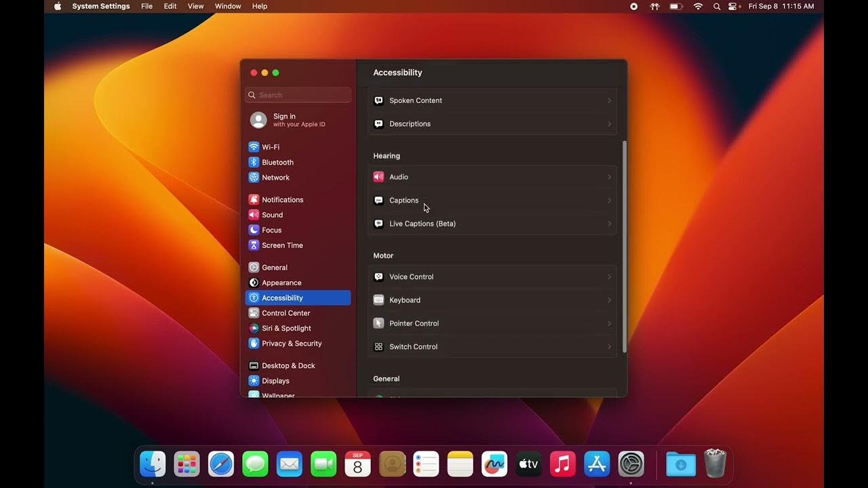Click the Audio icon under Hearing
This screenshot has height=488, width=868.
click(378, 177)
